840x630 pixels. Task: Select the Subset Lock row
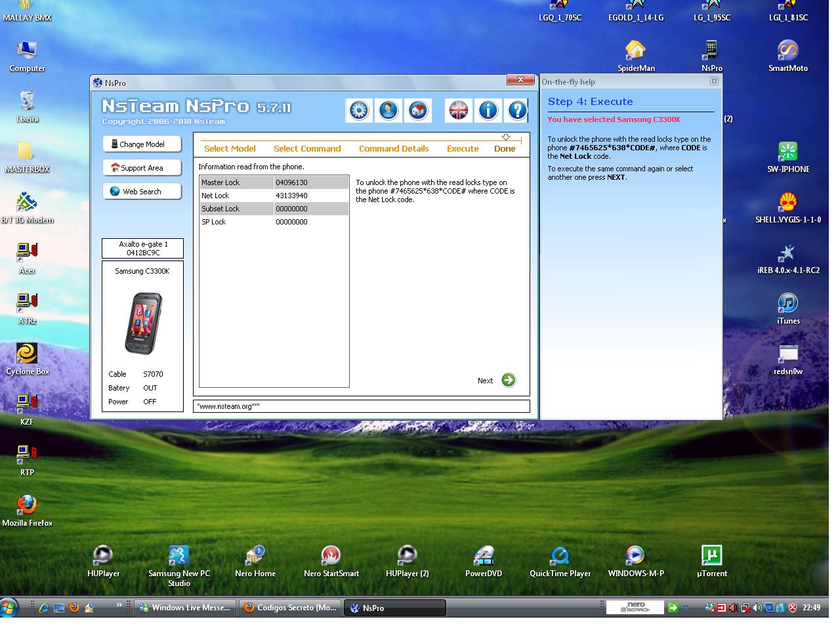pyautogui.click(x=274, y=209)
